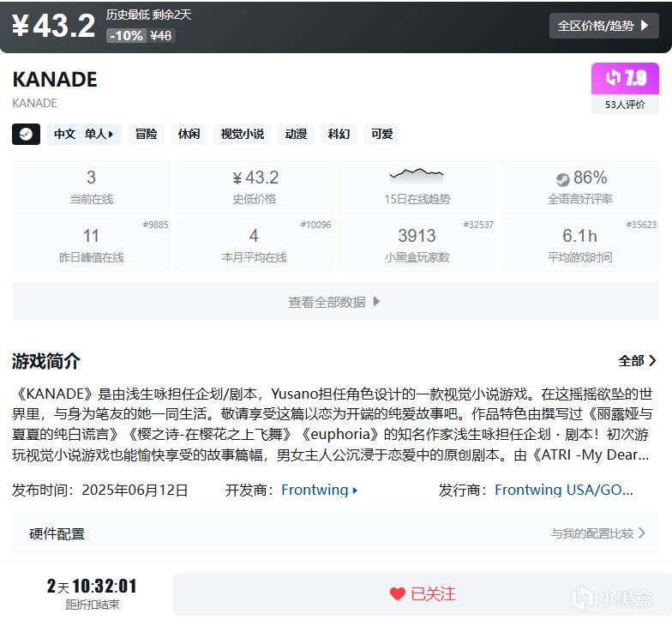Open the 7.9 Heybox rating badge
672x626 pixels.
pyautogui.click(x=626, y=78)
